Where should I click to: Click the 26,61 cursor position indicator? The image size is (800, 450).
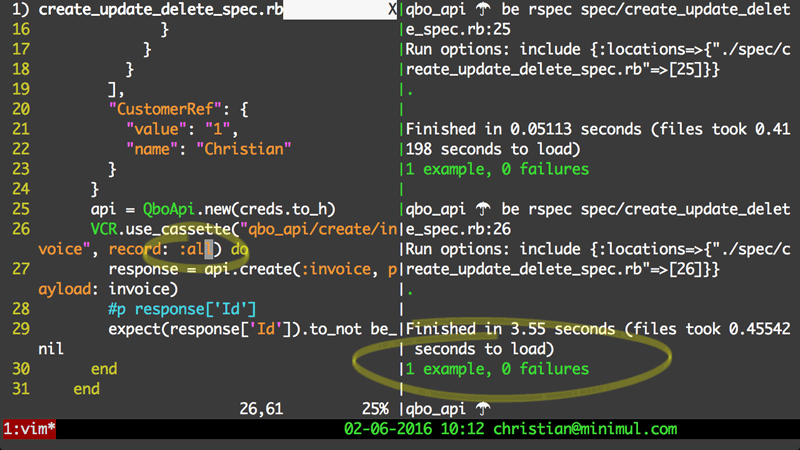[261, 409]
